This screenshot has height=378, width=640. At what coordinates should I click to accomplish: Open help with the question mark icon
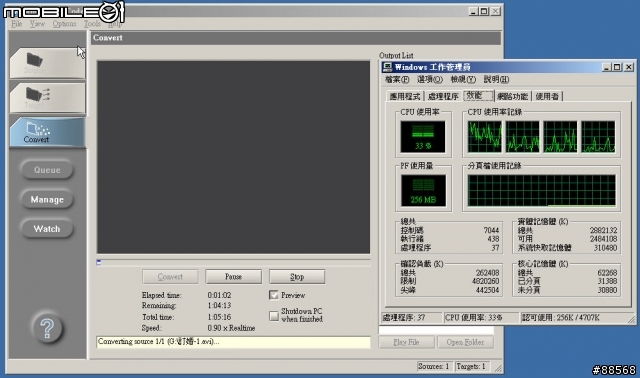point(47,328)
